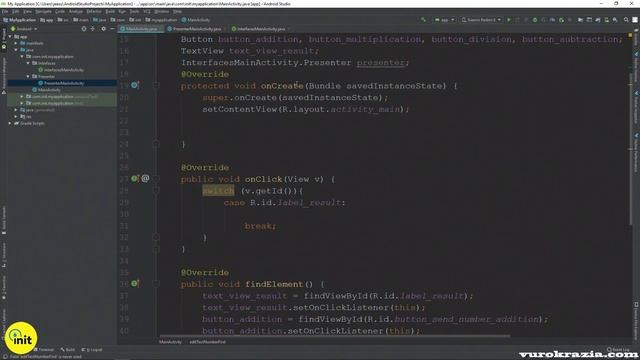Click MainActivity breadcrumb in navigation bar
640x360 pixels.
point(196,20)
